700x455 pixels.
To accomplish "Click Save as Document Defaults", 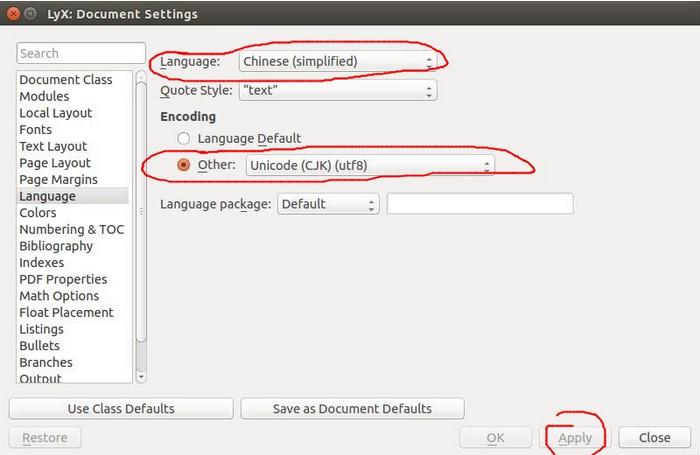I will 352,409.
